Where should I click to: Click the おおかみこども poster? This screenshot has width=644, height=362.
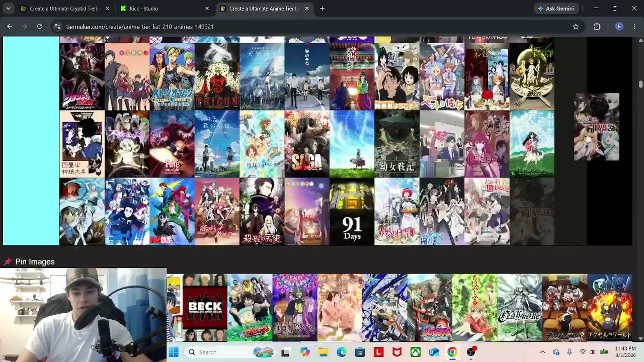[x=532, y=144]
